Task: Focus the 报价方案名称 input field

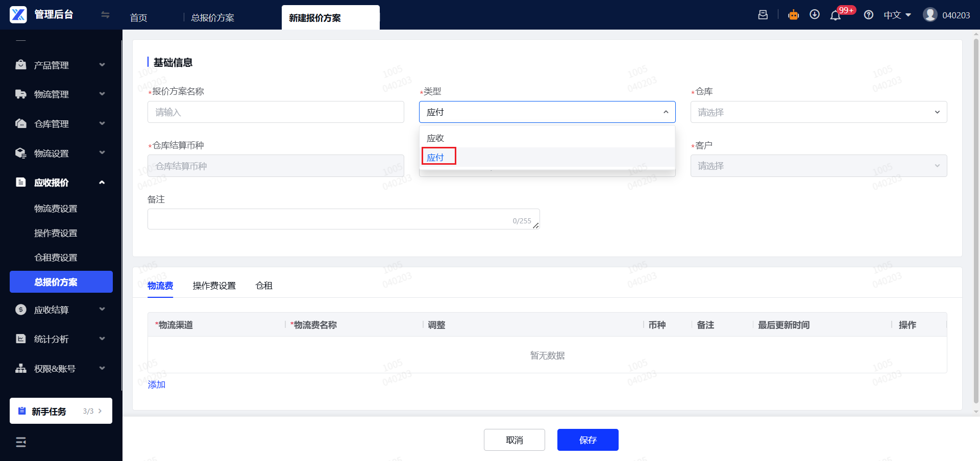Action: (x=276, y=112)
